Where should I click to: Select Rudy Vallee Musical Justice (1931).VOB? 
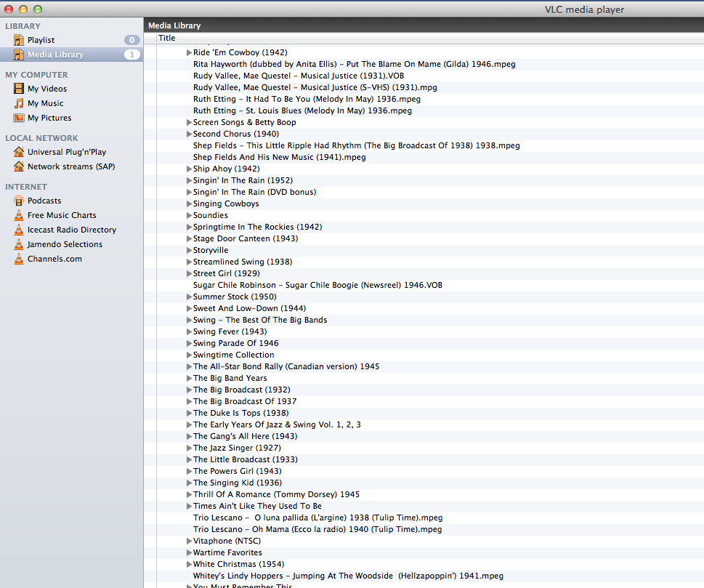coord(299,76)
